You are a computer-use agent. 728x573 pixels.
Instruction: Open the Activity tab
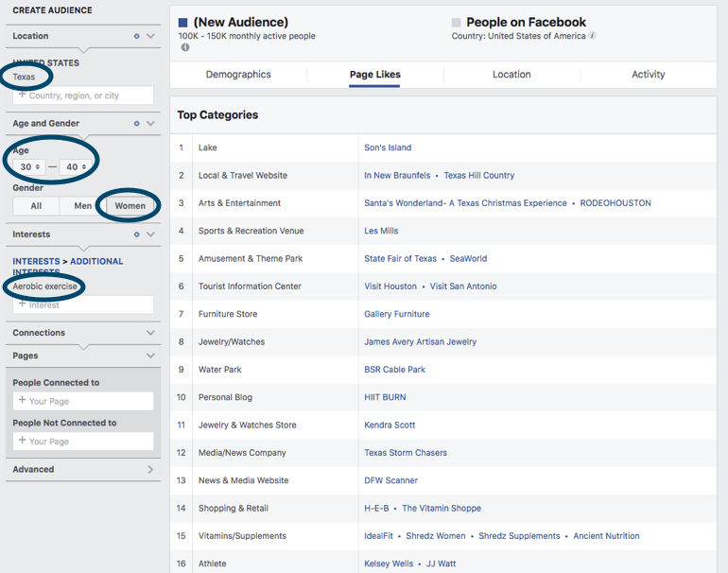649,75
